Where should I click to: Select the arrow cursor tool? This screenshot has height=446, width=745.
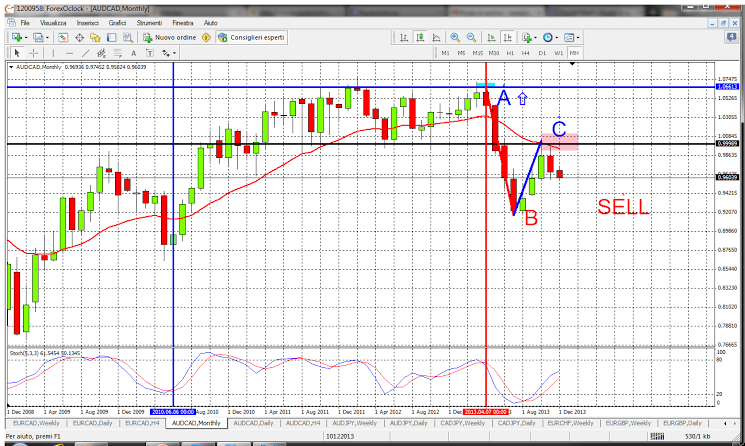pyautogui.click(x=17, y=53)
